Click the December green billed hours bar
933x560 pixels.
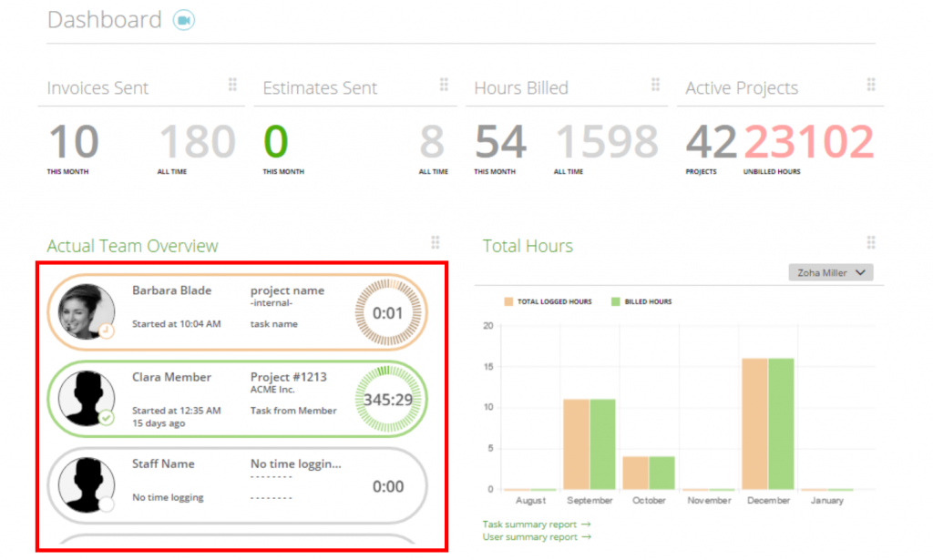pos(781,423)
